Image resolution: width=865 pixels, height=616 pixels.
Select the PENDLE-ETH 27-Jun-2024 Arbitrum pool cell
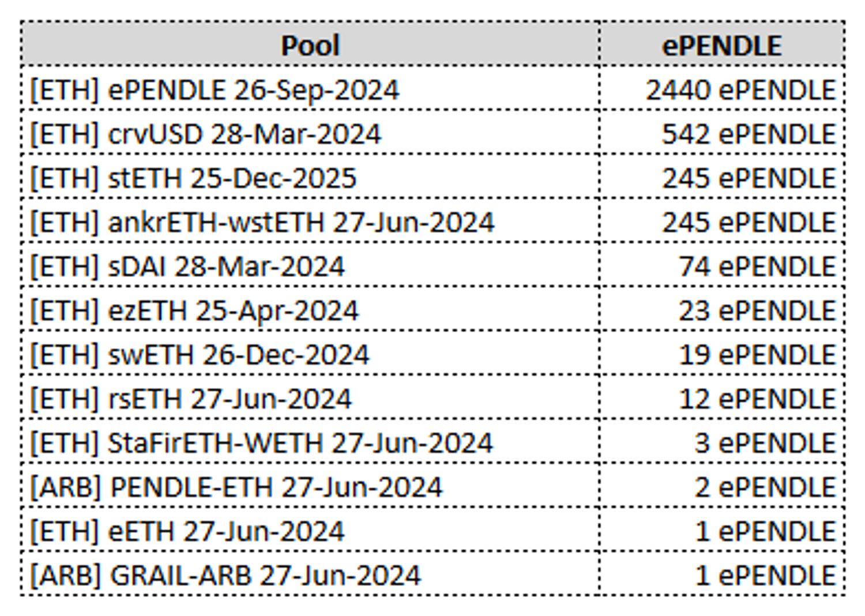pyautogui.click(x=236, y=487)
